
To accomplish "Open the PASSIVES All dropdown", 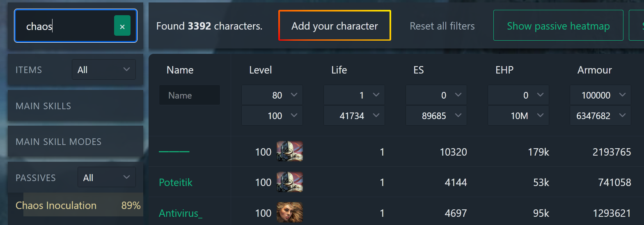I will click(107, 177).
